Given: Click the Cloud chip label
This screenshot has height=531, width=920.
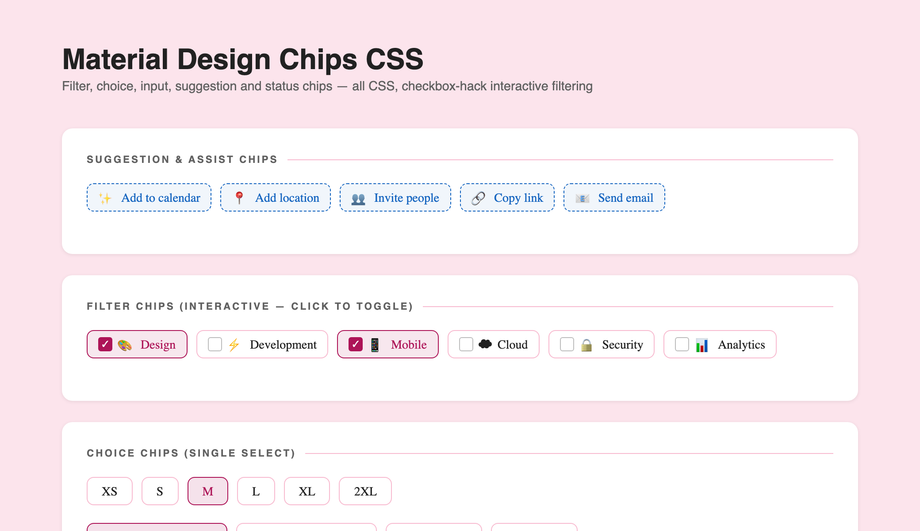Looking at the screenshot, I should tap(512, 345).
